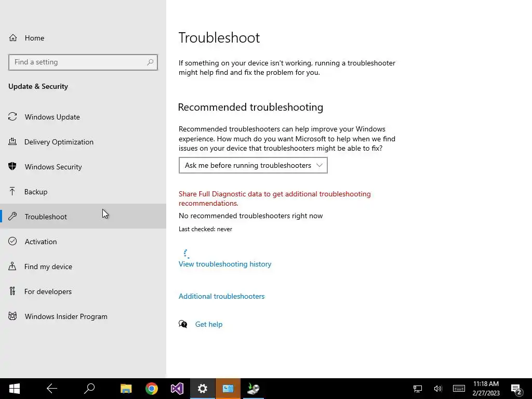Click the taskbar clock and date
The width and height of the screenshot is (532, 399).
pyautogui.click(x=486, y=389)
